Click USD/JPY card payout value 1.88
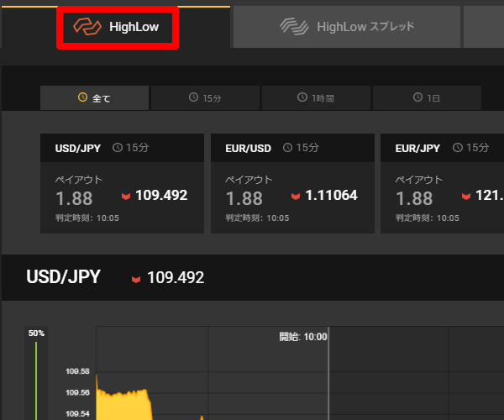Viewport: 504px width, 420px height. click(74, 198)
